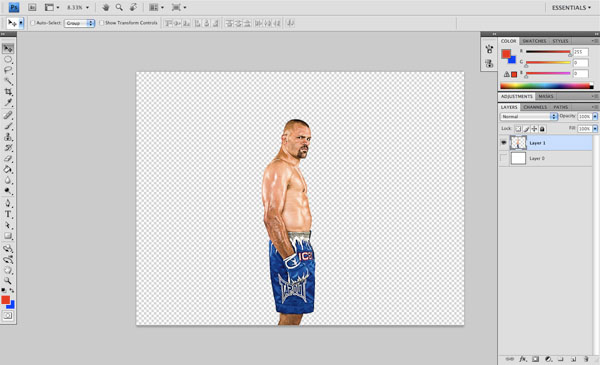Hide Layer 1 with eye icon
This screenshot has width=600, height=365.
click(x=504, y=143)
